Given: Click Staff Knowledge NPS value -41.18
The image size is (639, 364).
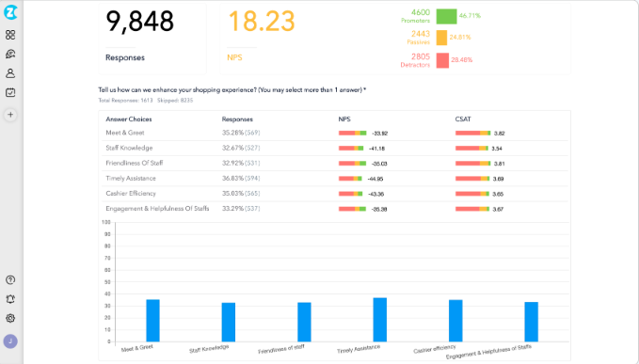Looking at the screenshot, I should click(376, 149).
